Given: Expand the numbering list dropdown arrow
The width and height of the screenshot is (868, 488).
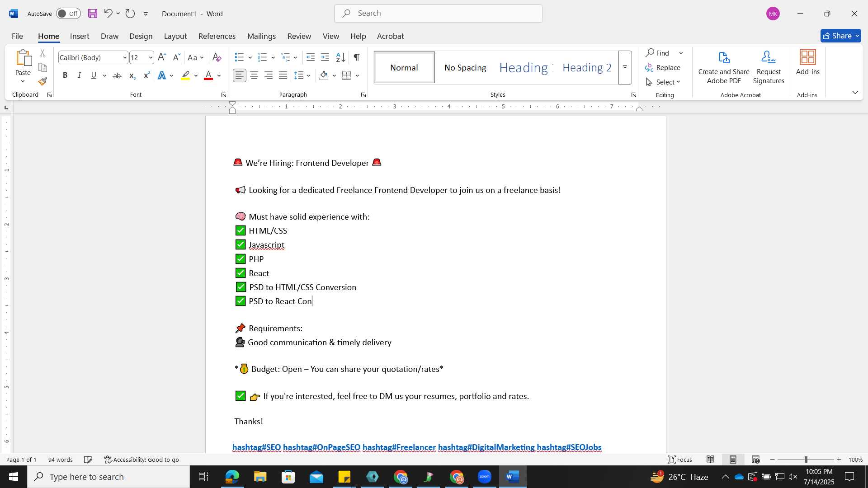Looking at the screenshot, I should click(273, 57).
